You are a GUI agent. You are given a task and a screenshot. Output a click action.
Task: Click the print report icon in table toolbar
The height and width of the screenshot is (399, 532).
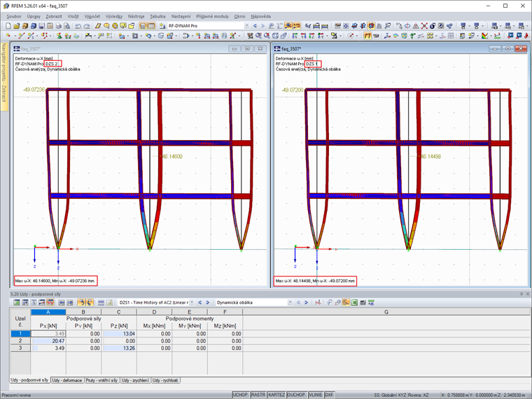click(x=363, y=302)
